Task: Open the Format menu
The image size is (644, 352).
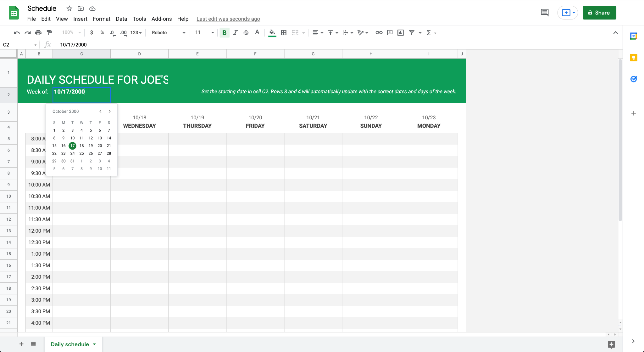Action: [101, 19]
